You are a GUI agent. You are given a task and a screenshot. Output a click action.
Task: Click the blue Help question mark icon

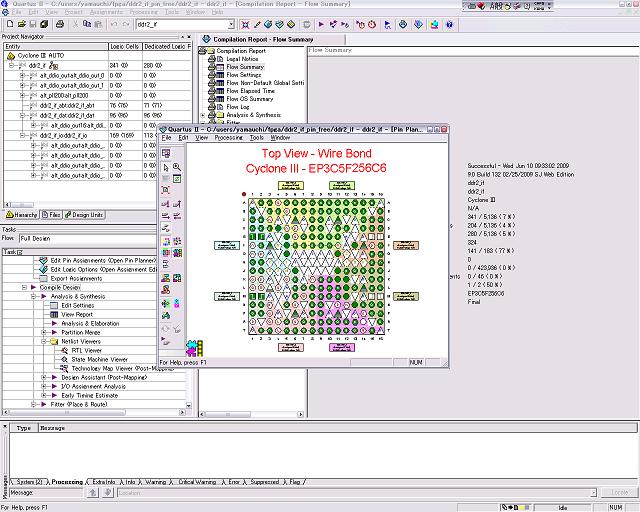(449, 24)
